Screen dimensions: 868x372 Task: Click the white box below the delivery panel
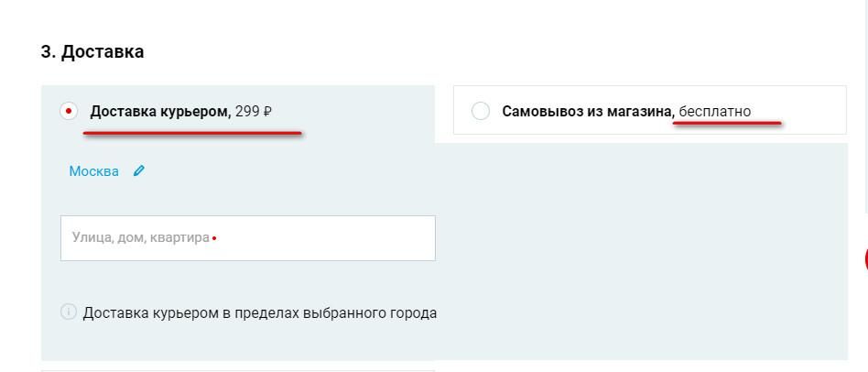[238, 369]
